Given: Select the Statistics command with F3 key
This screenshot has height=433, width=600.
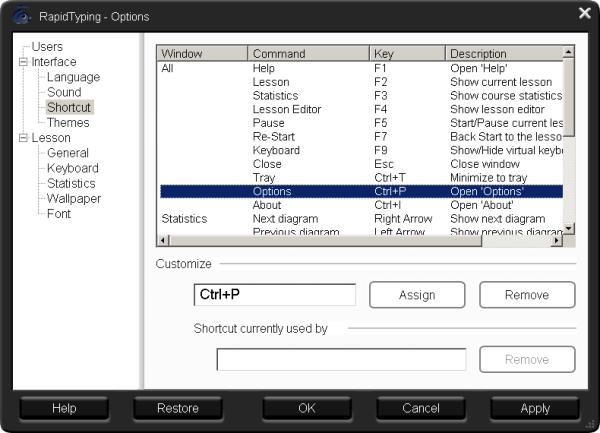Looking at the screenshot, I should click(x=361, y=96).
